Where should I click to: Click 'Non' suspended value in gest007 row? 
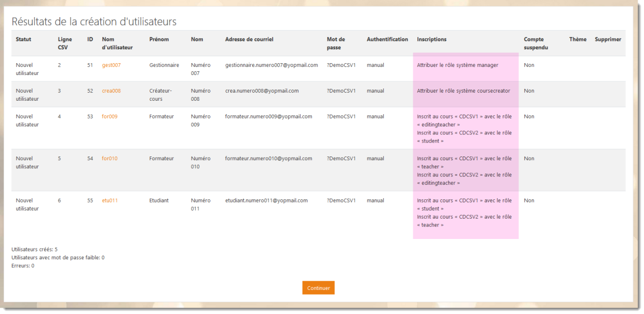[x=529, y=65]
